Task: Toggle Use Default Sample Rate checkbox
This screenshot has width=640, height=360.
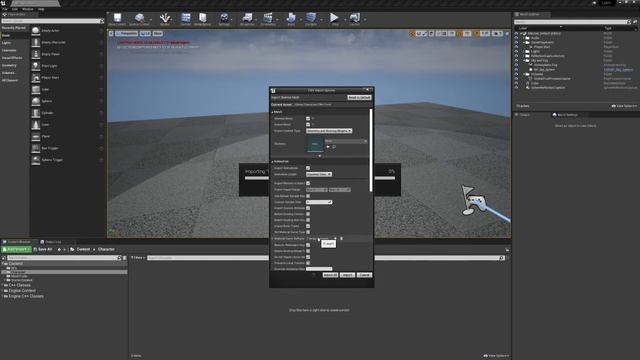Action: (308, 196)
